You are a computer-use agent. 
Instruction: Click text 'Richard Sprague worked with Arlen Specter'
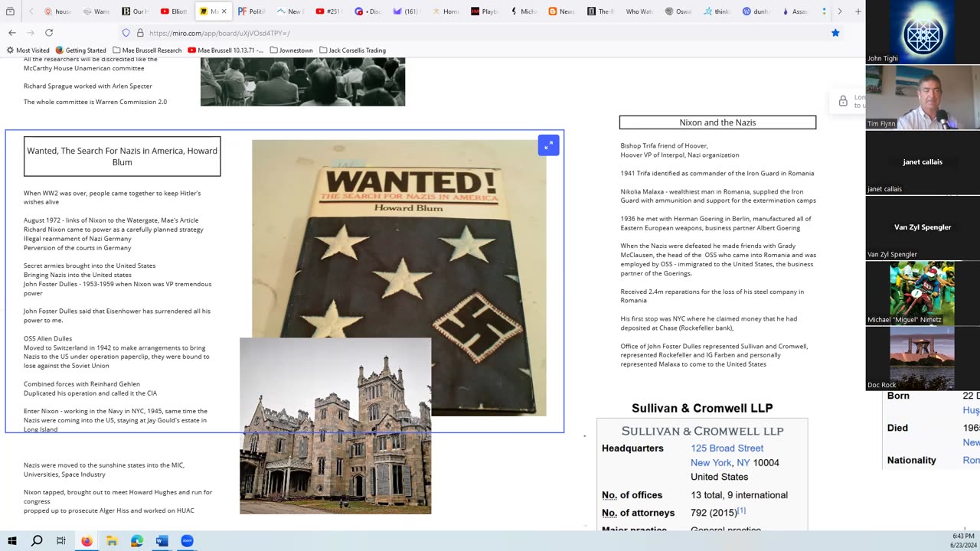click(x=88, y=86)
